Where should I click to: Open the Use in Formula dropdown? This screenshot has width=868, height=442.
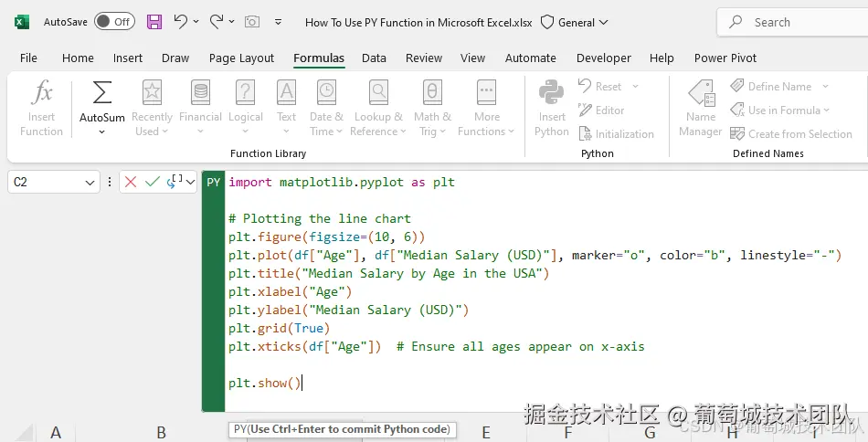pos(780,110)
